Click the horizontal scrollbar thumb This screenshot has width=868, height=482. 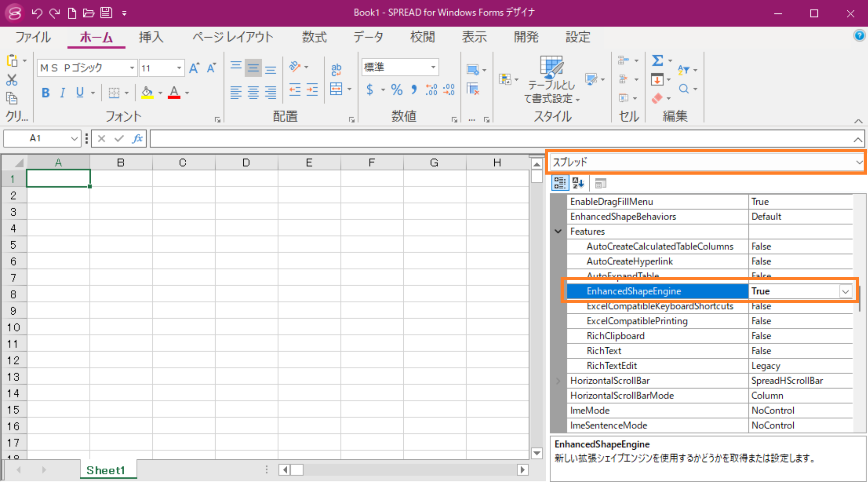297,469
